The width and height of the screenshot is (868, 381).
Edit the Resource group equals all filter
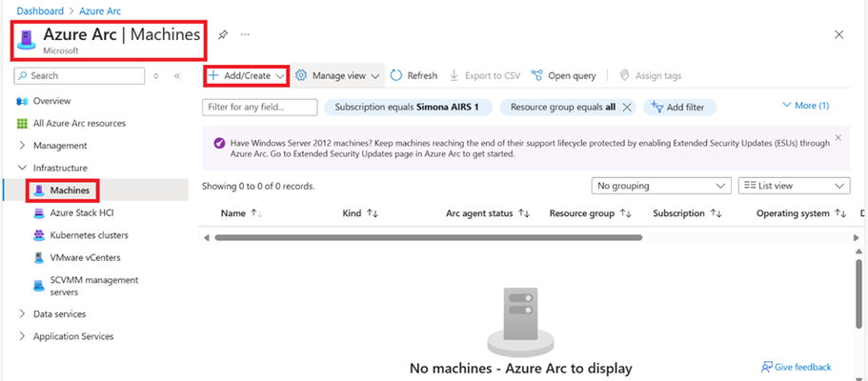[x=562, y=107]
